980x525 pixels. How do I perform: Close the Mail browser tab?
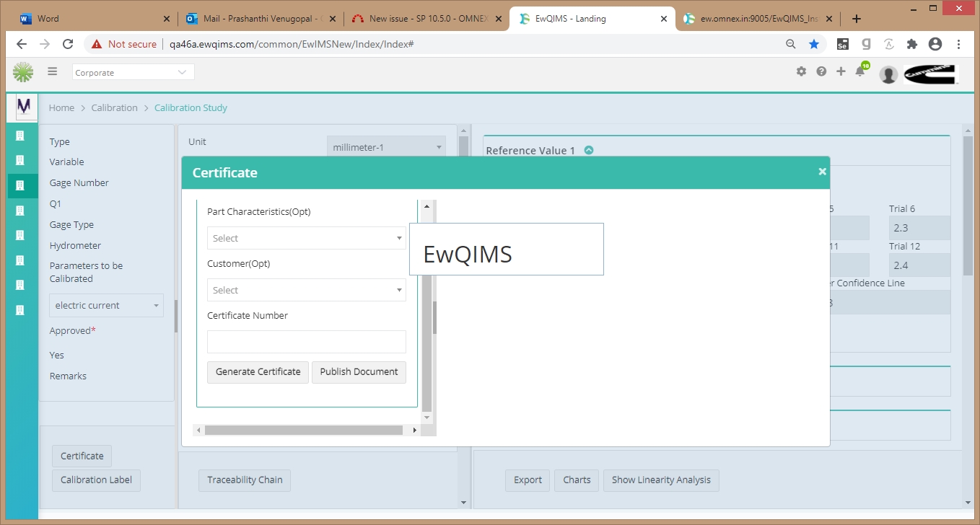pyautogui.click(x=333, y=19)
